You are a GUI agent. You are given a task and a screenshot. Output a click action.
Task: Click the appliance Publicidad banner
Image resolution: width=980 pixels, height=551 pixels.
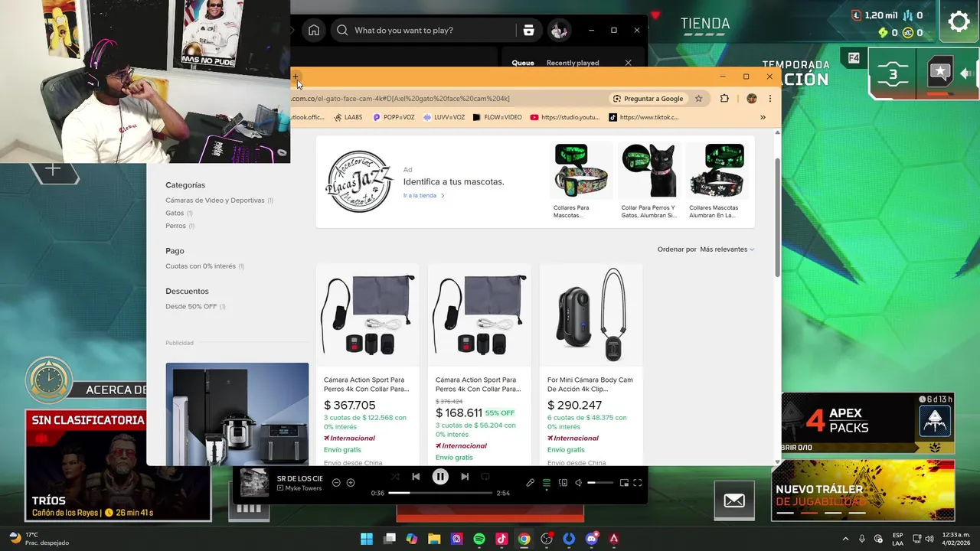coord(237,413)
